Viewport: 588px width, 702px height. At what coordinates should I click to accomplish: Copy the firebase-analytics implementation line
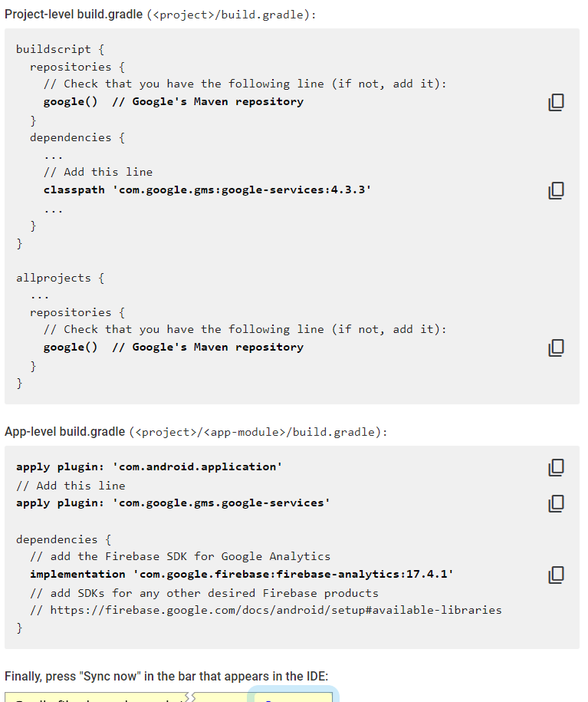557,575
